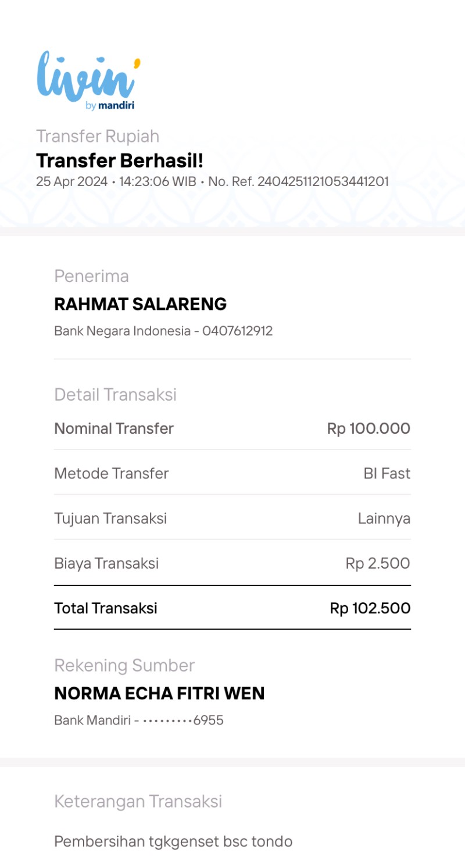Select the Nominal Transfer row
The image size is (465, 868).
[x=233, y=428]
